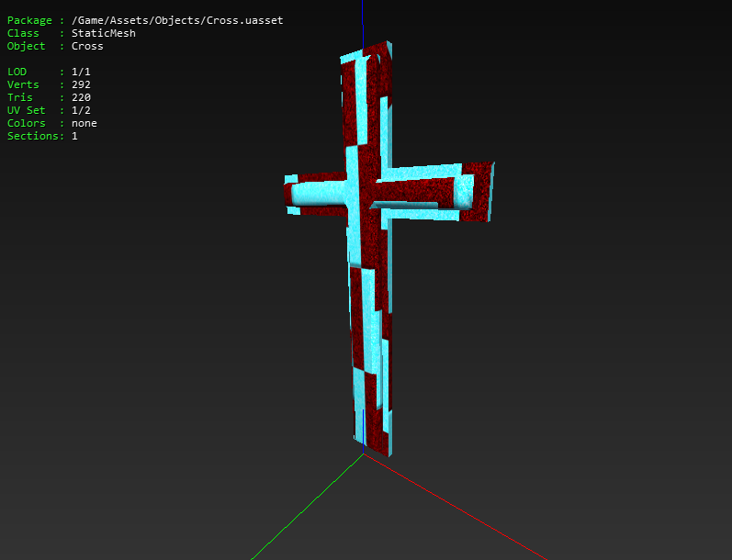Image resolution: width=732 pixels, height=560 pixels.
Task: Select the 'StaticMesh' class value
Action: 104,33
